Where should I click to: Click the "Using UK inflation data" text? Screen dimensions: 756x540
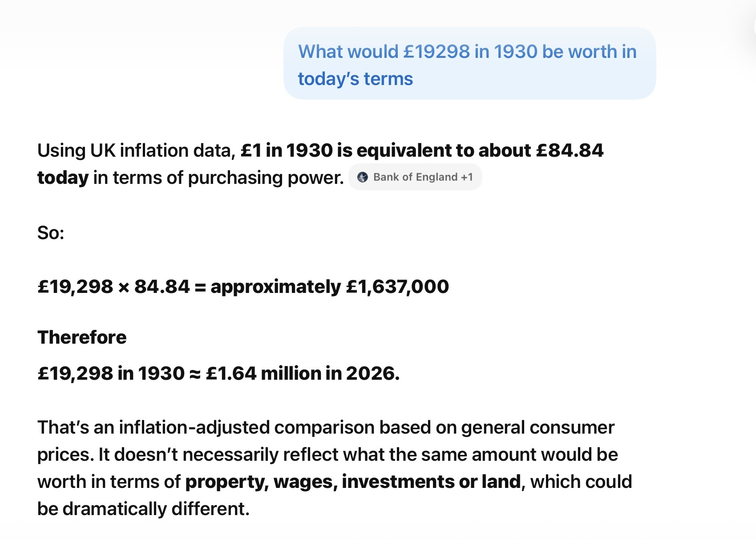point(136,150)
